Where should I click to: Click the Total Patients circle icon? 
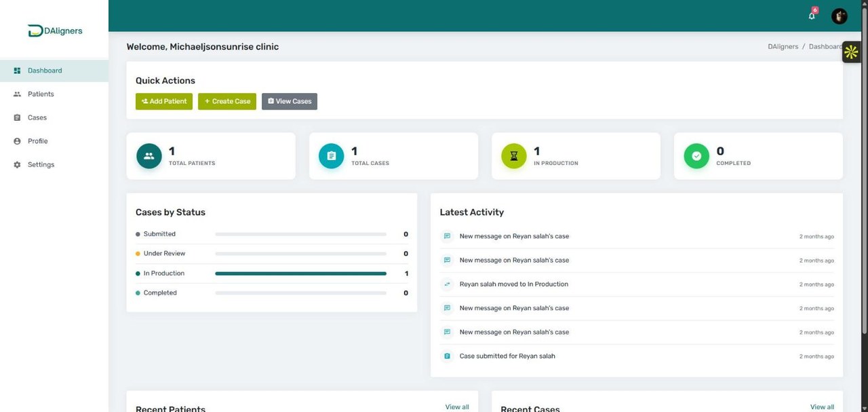149,156
